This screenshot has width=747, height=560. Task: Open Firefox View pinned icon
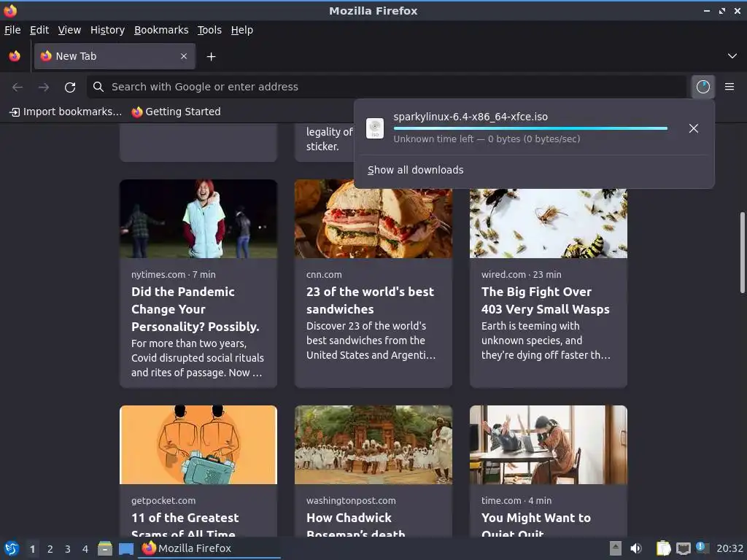15,56
